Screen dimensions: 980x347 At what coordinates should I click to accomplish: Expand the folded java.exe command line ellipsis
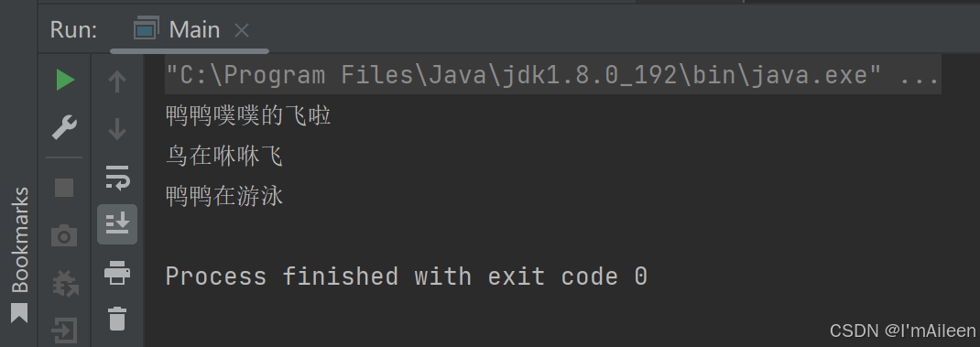click(x=919, y=76)
